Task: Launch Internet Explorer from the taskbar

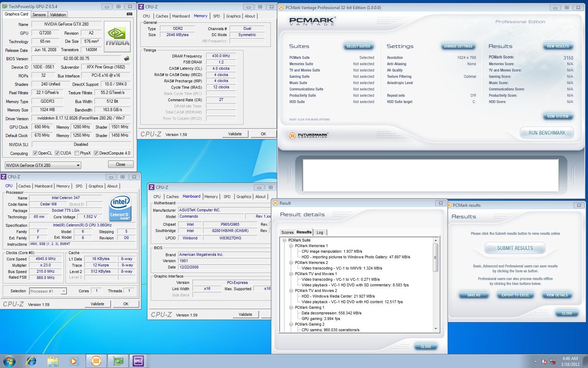Action: (31, 361)
